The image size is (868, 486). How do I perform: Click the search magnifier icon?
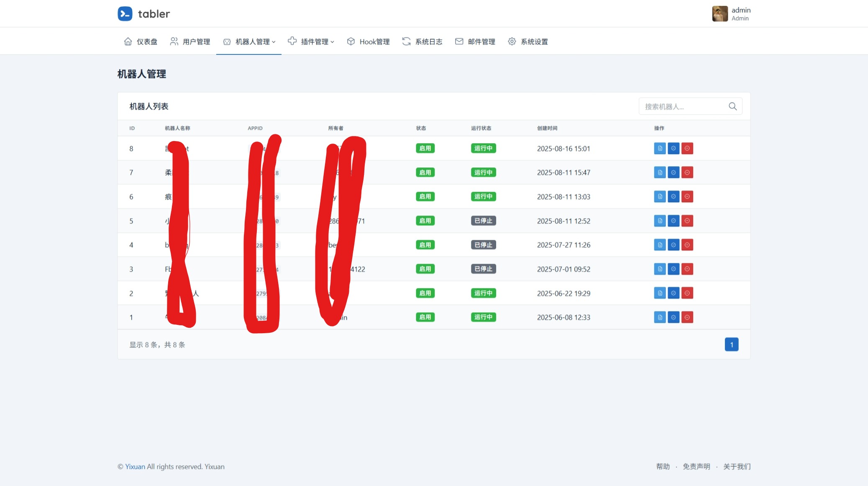point(732,106)
